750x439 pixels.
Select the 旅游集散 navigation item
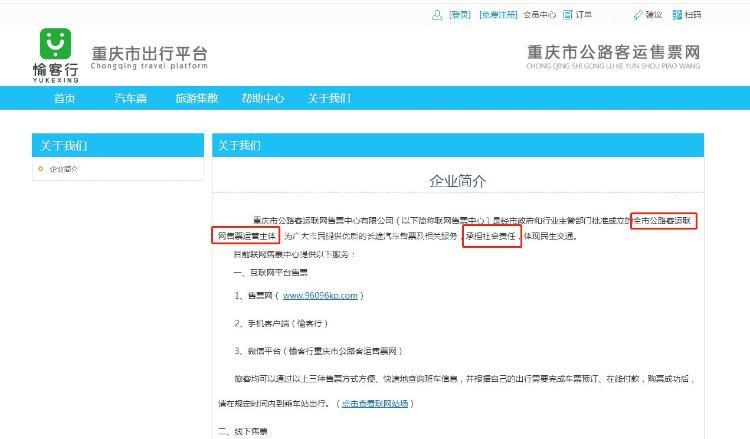coord(197,98)
